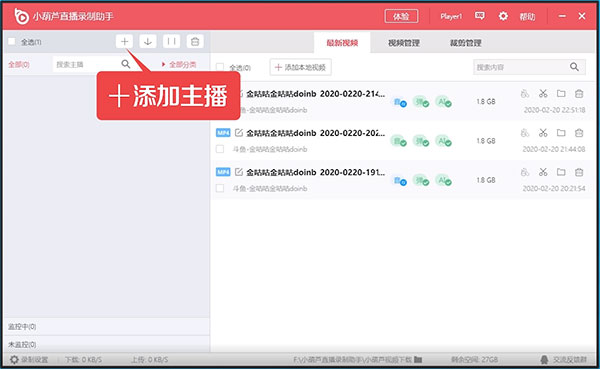This screenshot has width=600, height=369.
Task: Rename second video with edit pencil icon
Action: coord(239,133)
